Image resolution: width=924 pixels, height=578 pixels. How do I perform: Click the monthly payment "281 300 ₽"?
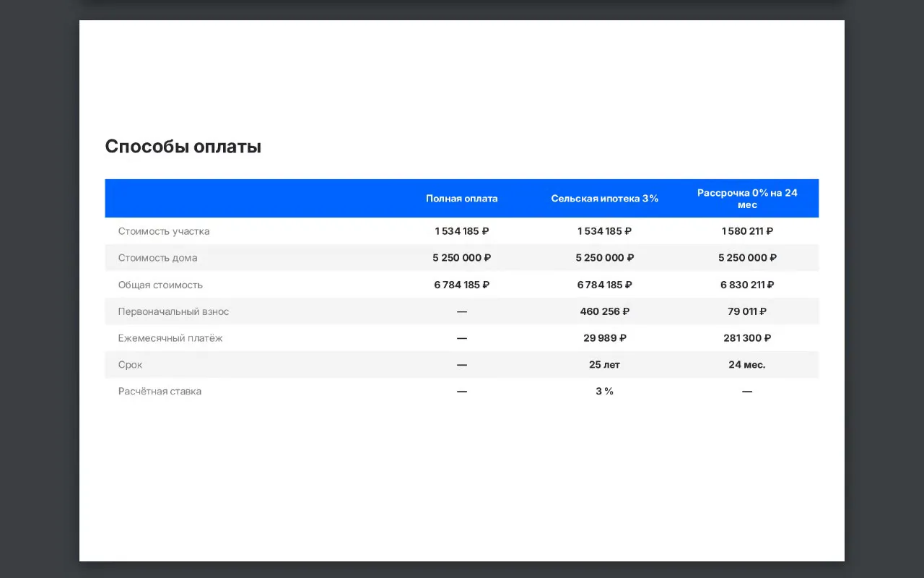[x=747, y=338]
